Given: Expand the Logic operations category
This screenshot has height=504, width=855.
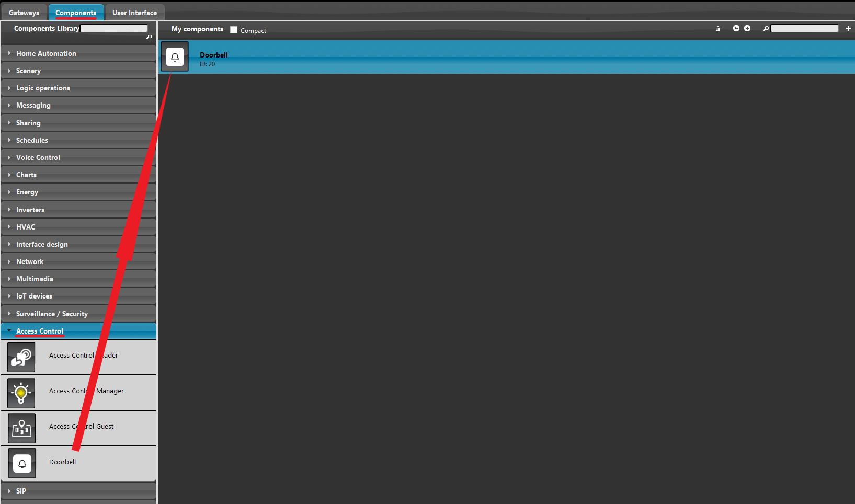Looking at the screenshot, I should (78, 88).
